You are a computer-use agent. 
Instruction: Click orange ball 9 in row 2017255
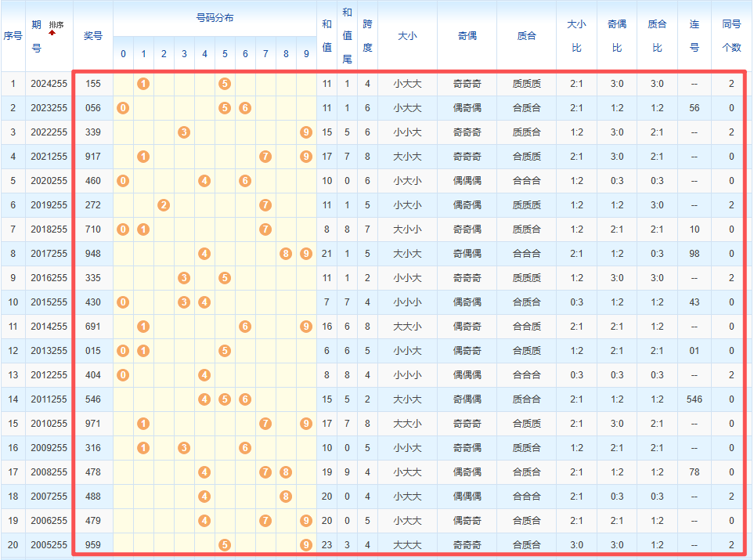(306, 254)
